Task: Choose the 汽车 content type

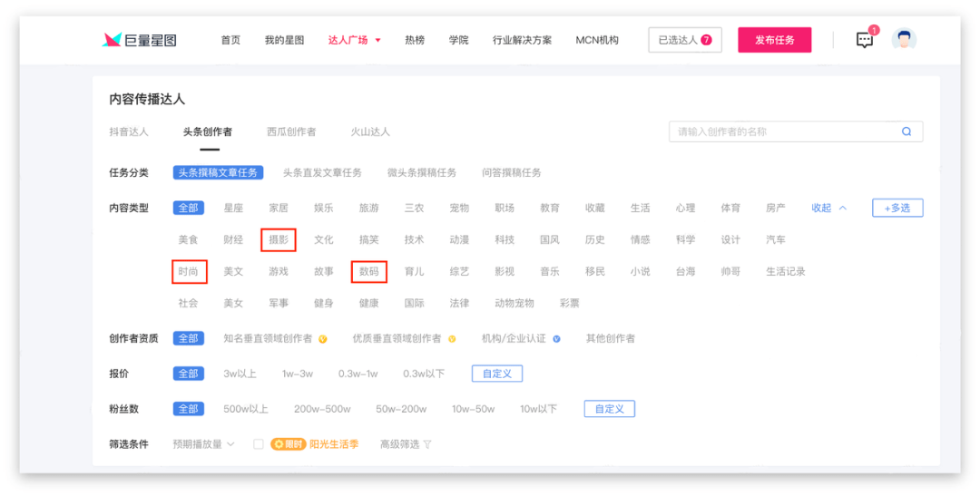Action: point(776,240)
